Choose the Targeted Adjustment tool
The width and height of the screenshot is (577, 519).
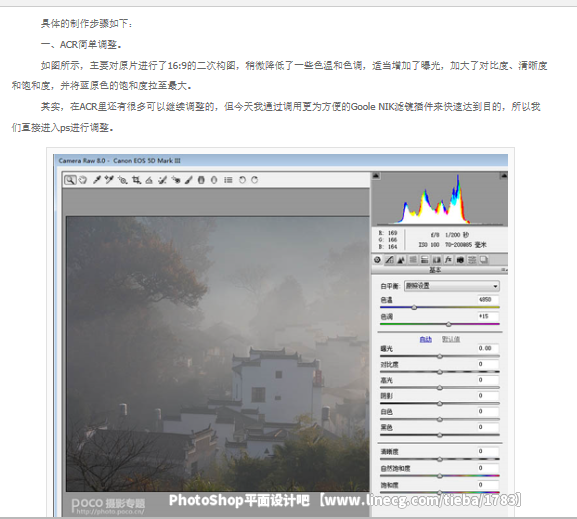click(x=123, y=180)
